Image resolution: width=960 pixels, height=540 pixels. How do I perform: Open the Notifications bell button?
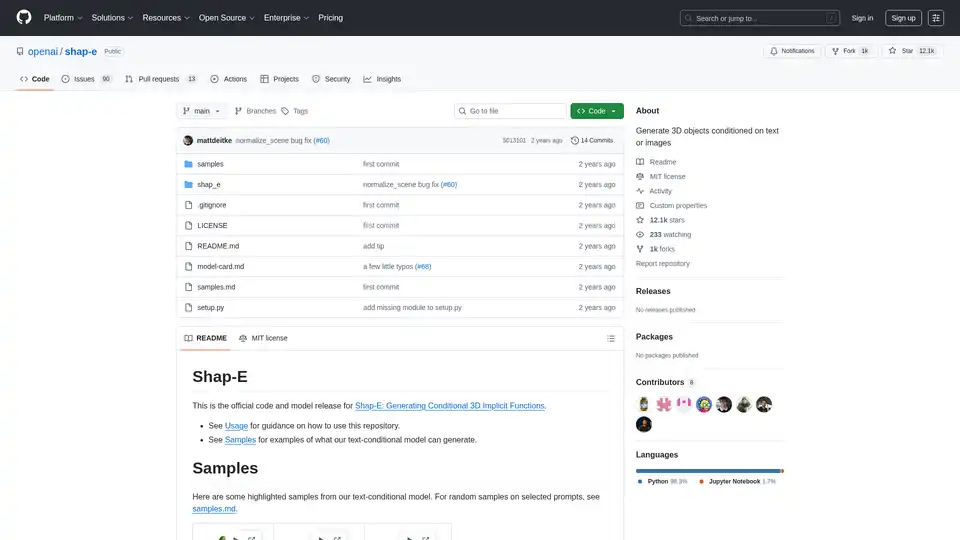pyautogui.click(x=791, y=51)
